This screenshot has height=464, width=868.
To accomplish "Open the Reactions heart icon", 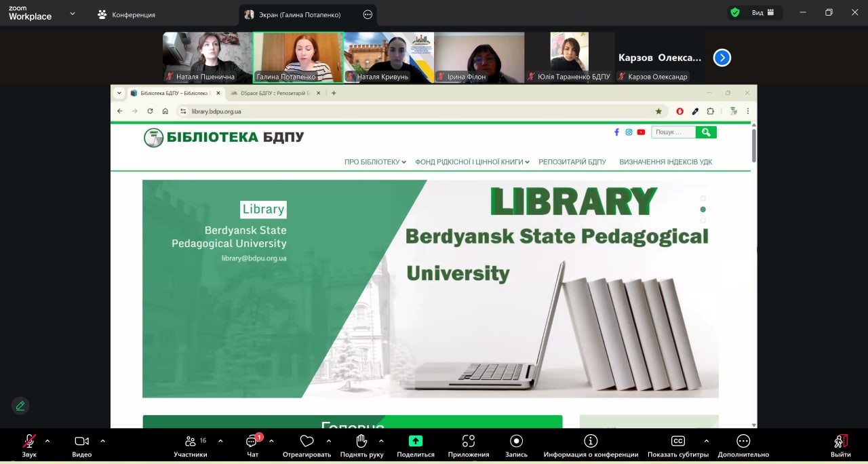I will coord(307,441).
